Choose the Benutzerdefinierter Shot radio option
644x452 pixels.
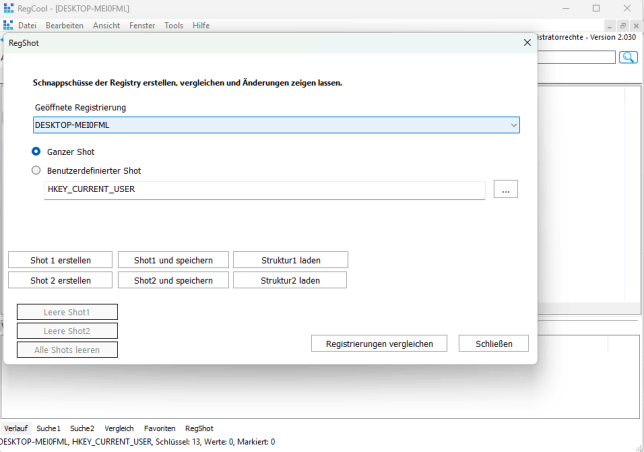pyautogui.click(x=36, y=170)
